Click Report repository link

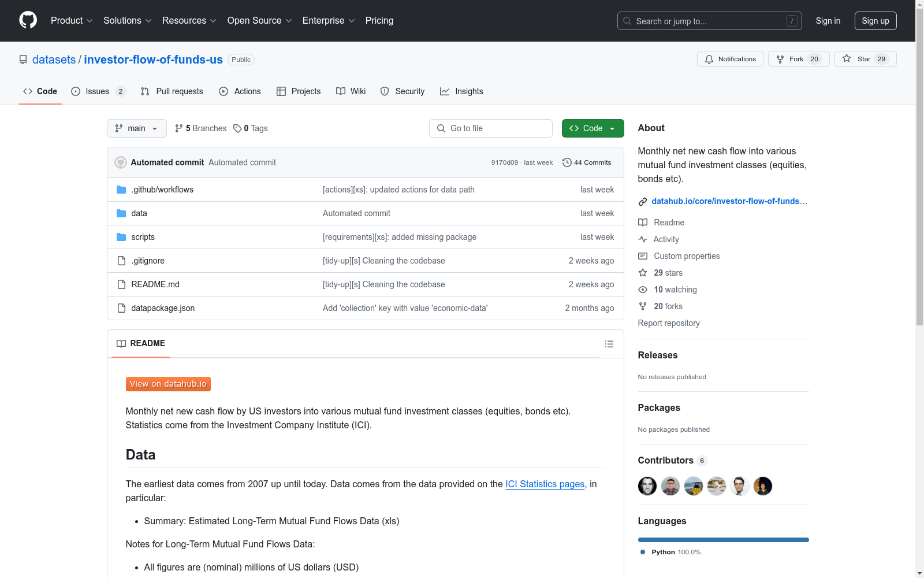[x=669, y=323]
